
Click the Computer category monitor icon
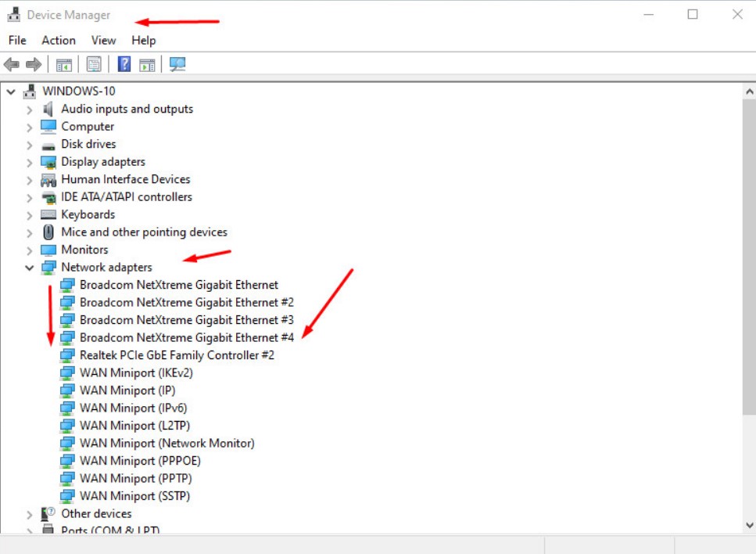tap(48, 127)
